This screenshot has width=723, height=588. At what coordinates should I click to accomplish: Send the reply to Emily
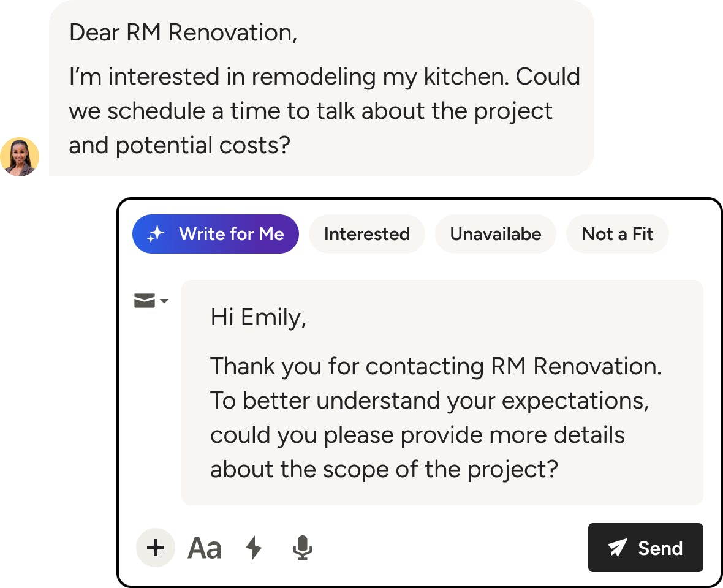pos(646,548)
